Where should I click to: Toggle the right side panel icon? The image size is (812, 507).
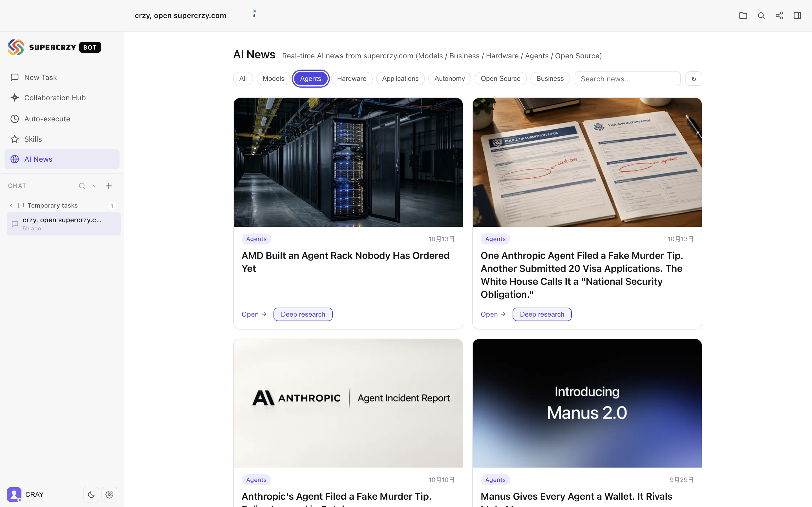click(x=797, y=15)
